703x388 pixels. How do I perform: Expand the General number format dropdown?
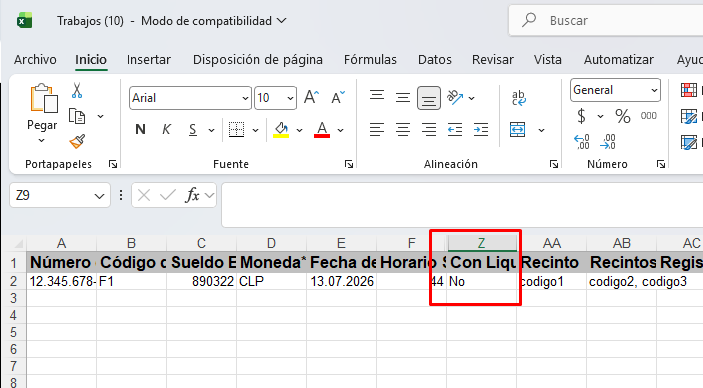point(654,90)
